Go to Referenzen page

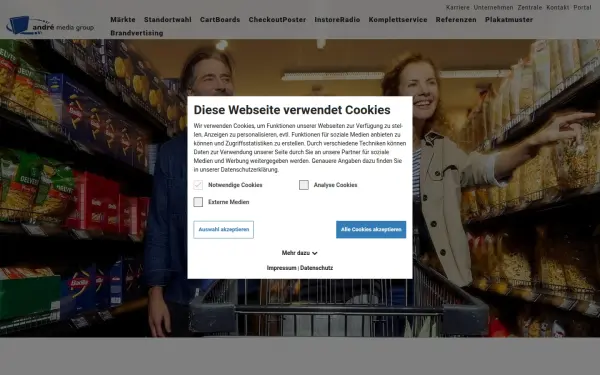coord(456,20)
